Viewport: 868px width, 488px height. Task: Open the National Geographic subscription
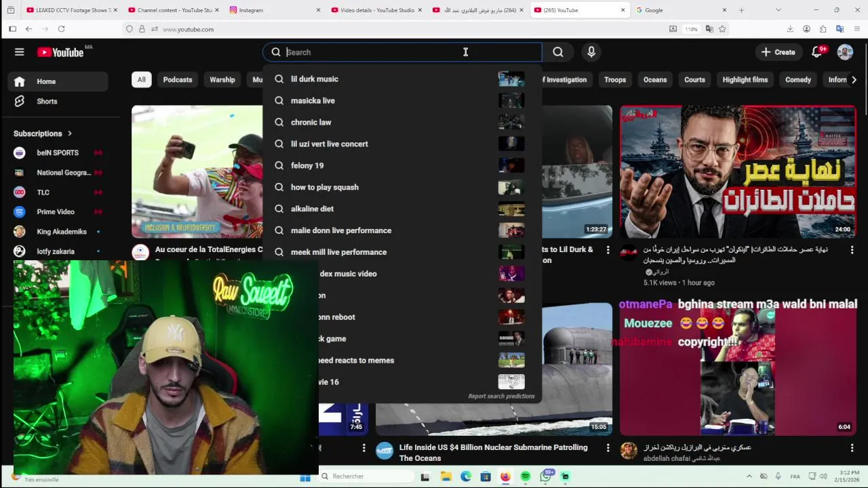coord(58,172)
